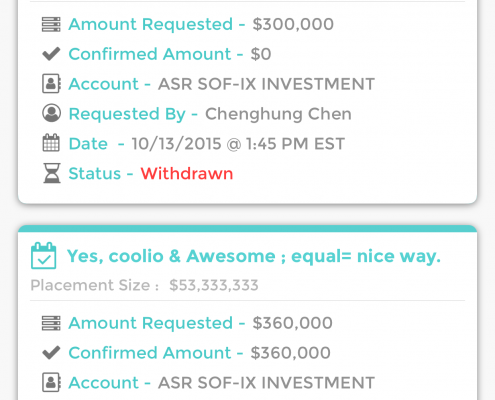Click the $360,000 confirmed amount value
The width and height of the screenshot is (495, 400).
(x=290, y=353)
